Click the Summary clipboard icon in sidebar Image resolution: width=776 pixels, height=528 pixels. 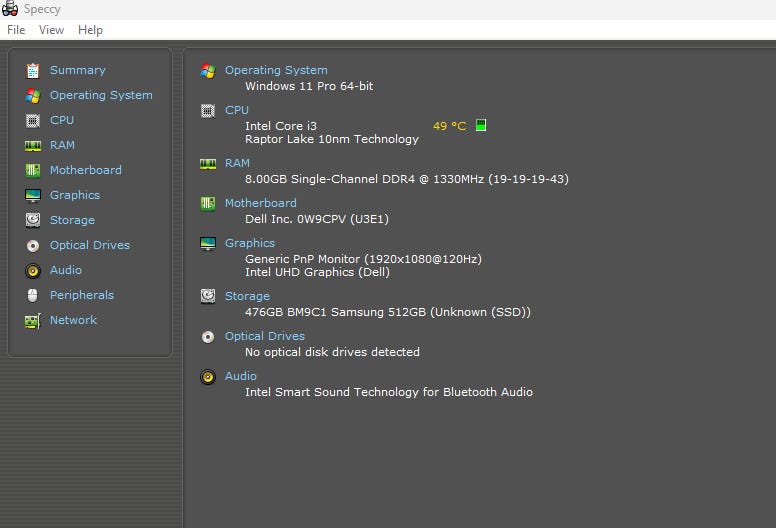[33, 71]
